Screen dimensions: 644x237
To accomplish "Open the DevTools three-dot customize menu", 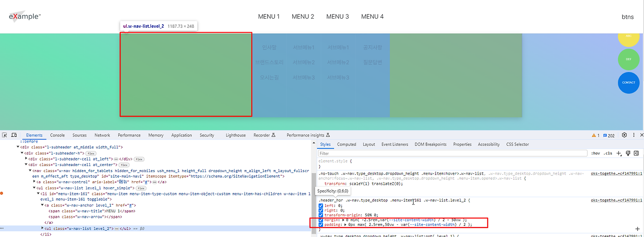I will [633, 135].
